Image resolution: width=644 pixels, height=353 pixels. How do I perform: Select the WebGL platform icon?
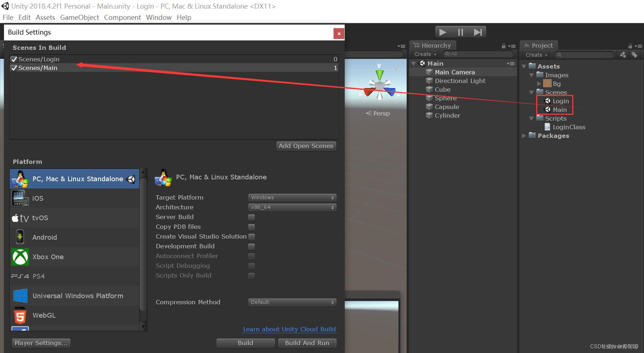click(20, 315)
